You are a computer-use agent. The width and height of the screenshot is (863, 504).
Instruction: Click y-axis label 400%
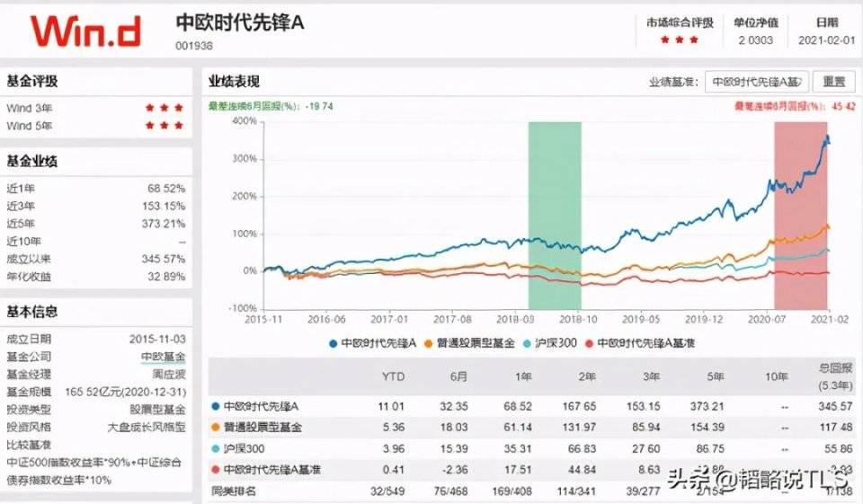point(245,121)
